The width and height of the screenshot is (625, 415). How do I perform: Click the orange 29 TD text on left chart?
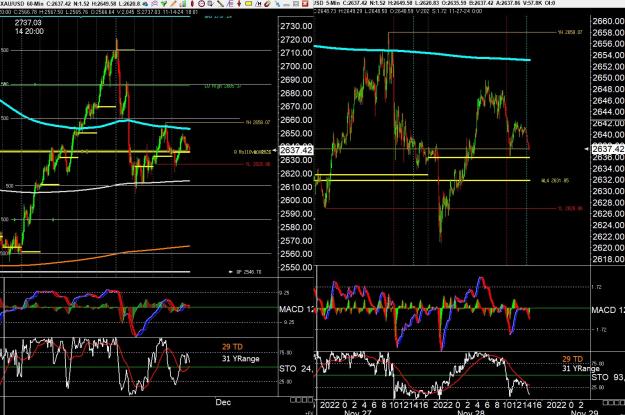point(232,347)
